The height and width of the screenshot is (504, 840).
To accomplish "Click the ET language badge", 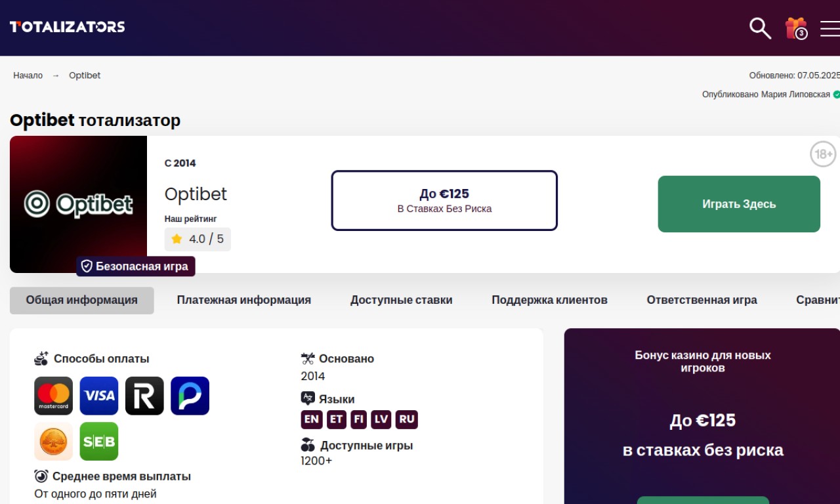I will pyautogui.click(x=336, y=419).
